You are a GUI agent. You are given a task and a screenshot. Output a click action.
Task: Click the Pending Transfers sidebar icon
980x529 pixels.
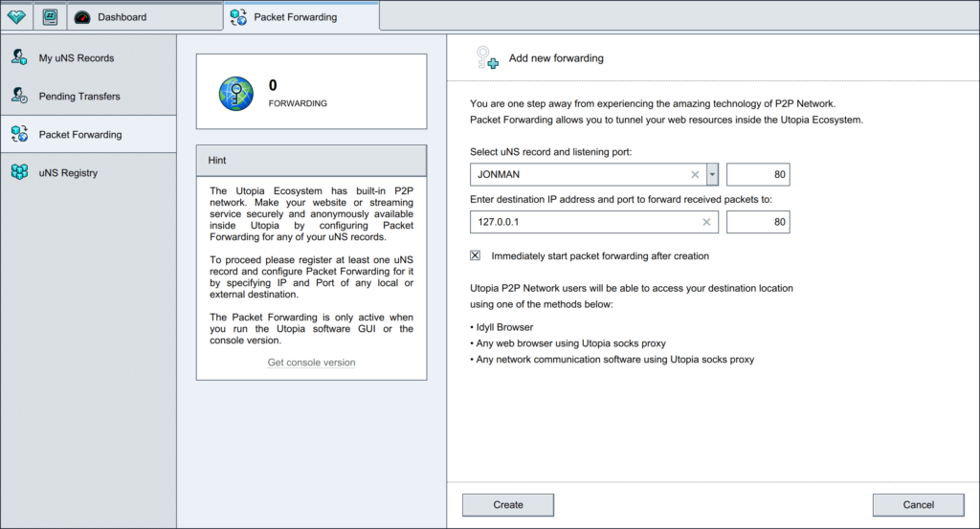point(19,96)
